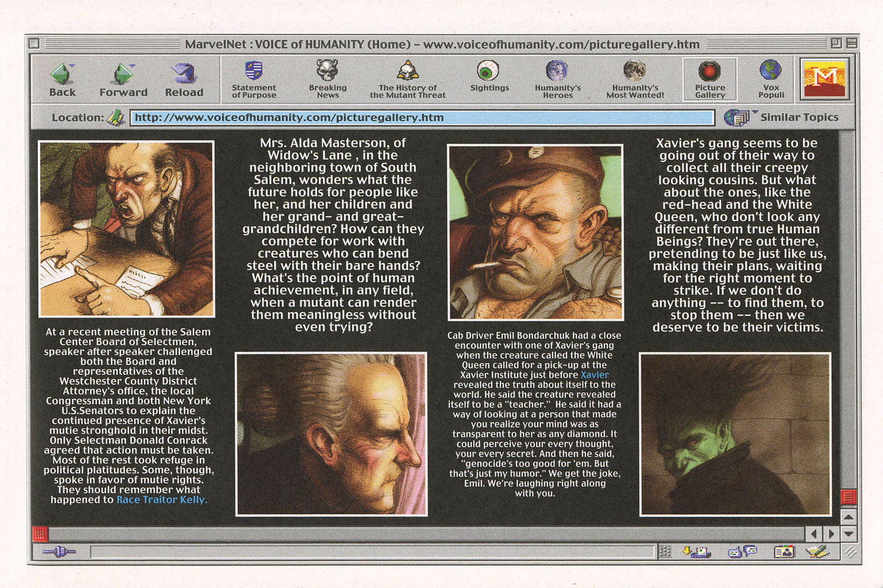Click the chat bubbles status icon
Screen dimensions: 883x588
(742, 552)
